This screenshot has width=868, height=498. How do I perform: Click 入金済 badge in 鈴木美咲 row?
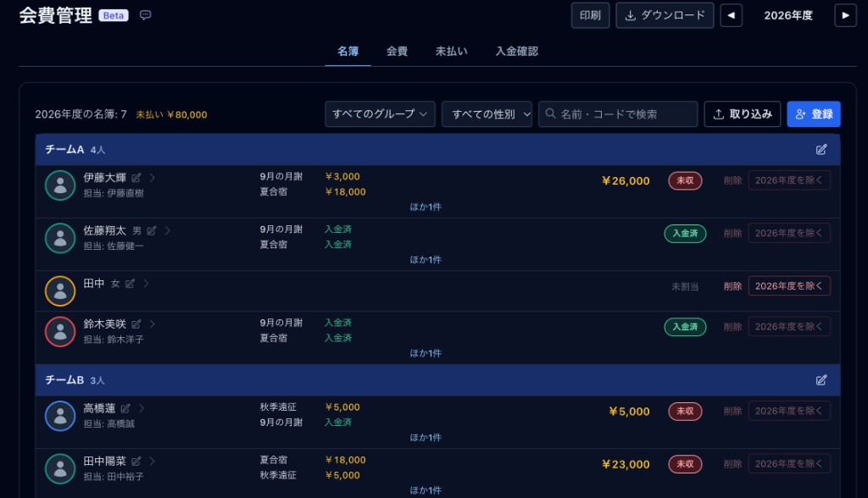[685, 327]
